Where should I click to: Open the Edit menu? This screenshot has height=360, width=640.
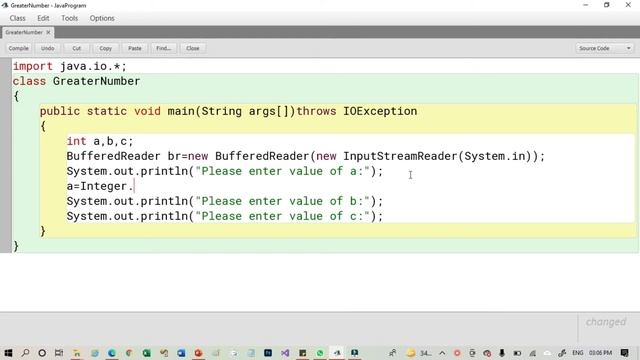pos(43,18)
